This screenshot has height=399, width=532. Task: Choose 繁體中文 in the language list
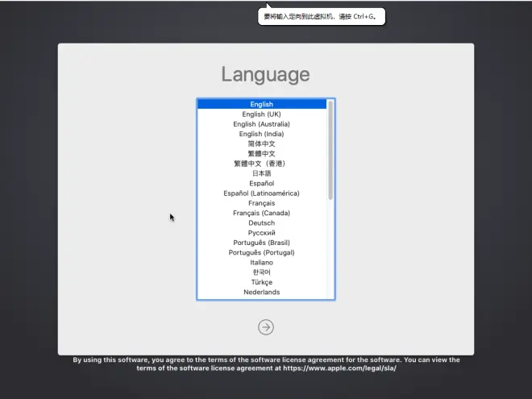tap(261, 153)
